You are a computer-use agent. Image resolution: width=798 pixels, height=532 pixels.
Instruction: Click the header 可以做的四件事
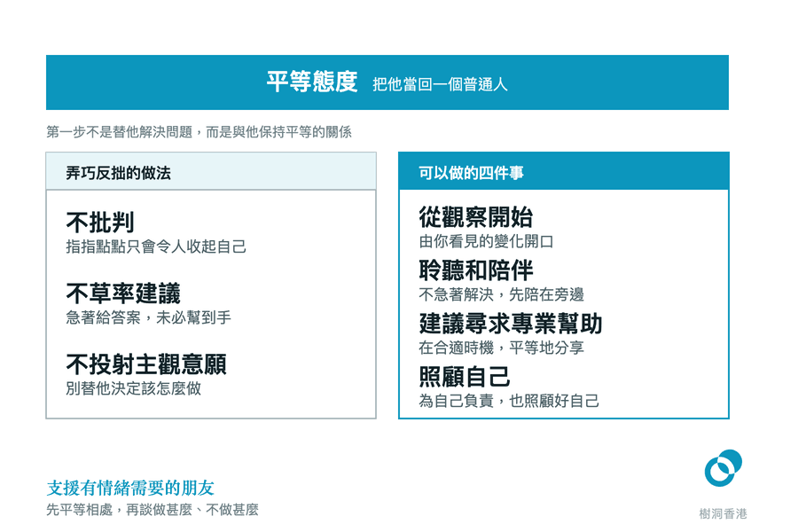[471, 173]
